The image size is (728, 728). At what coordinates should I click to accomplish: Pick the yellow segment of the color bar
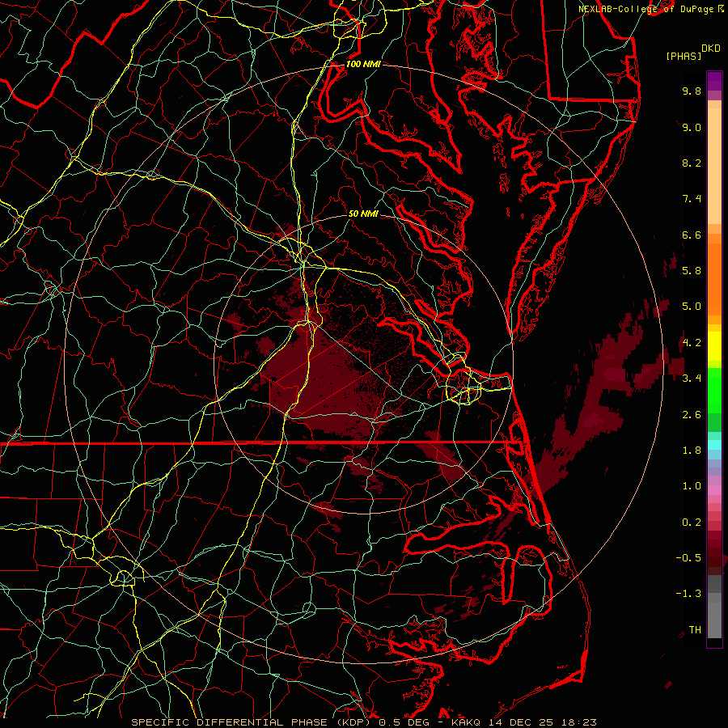click(714, 346)
